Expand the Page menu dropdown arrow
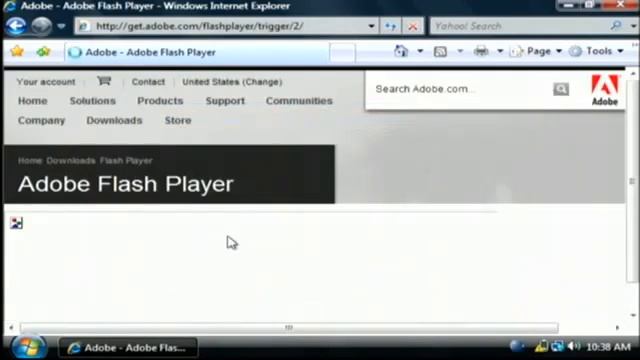This screenshot has width=640, height=360. (x=559, y=51)
